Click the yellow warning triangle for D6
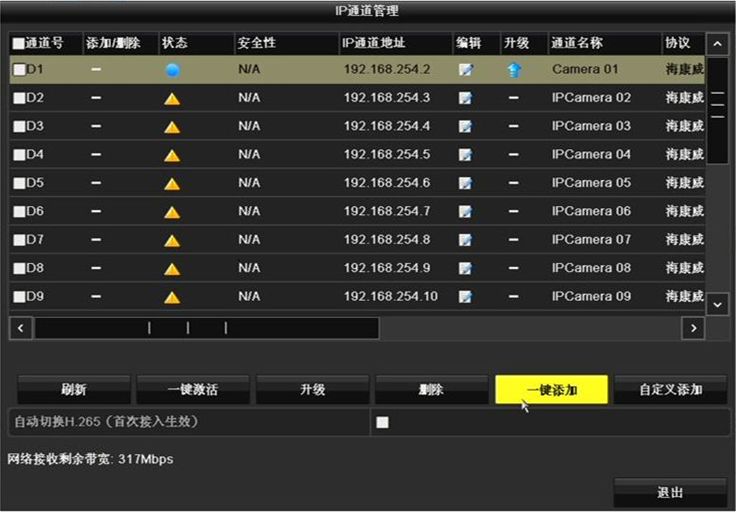The image size is (736, 512). [172, 212]
